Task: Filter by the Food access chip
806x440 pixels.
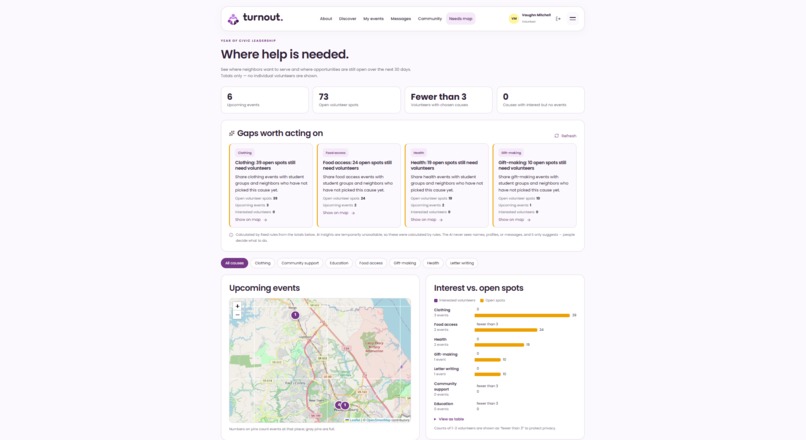Action: pyautogui.click(x=371, y=263)
